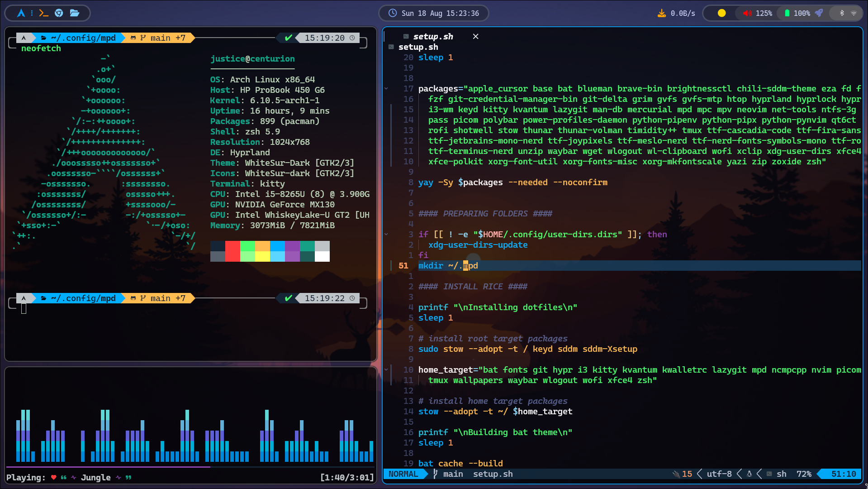Click the rocket power profile icon
The image size is (868, 489).
click(819, 13)
